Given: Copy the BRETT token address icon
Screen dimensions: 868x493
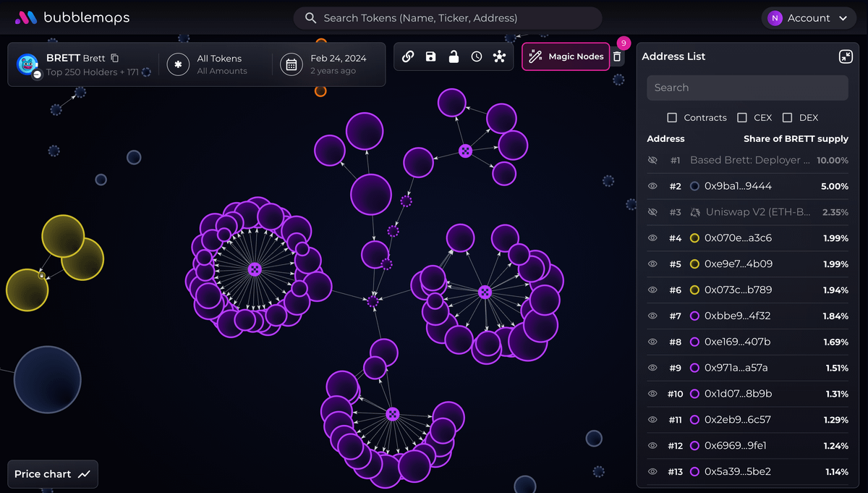Looking at the screenshot, I should click(114, 58).
